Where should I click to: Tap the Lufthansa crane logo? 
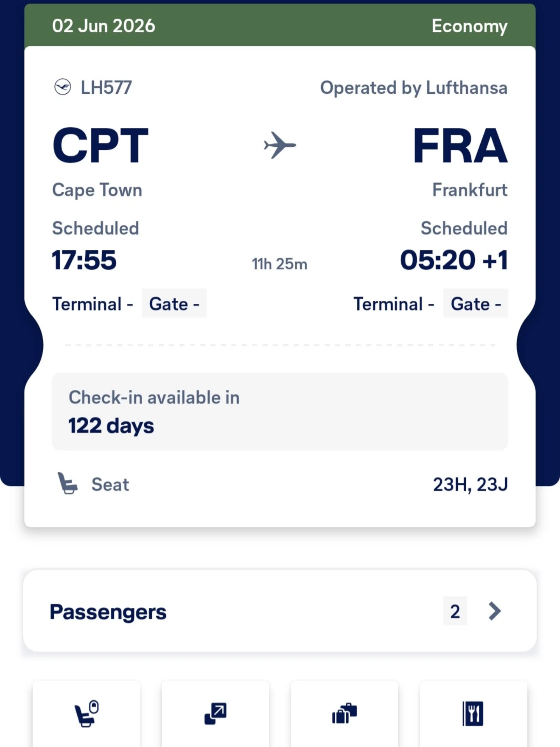tap(63, 87)
